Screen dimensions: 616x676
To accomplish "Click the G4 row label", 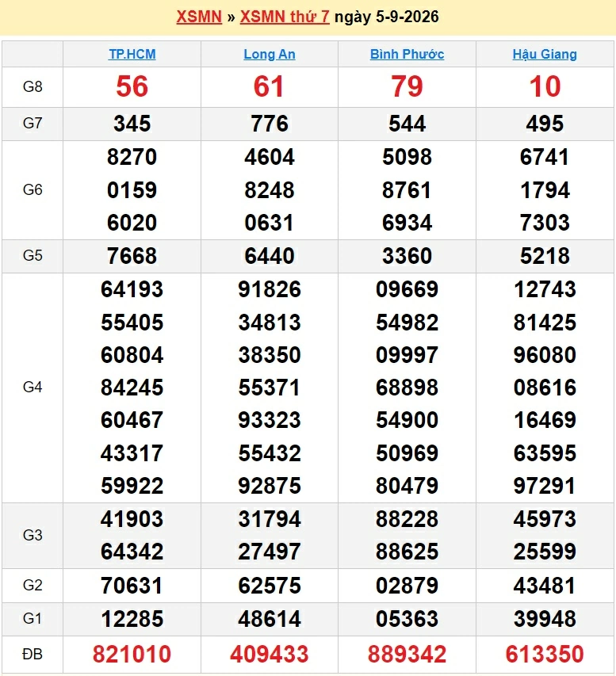I will (33, 388).
